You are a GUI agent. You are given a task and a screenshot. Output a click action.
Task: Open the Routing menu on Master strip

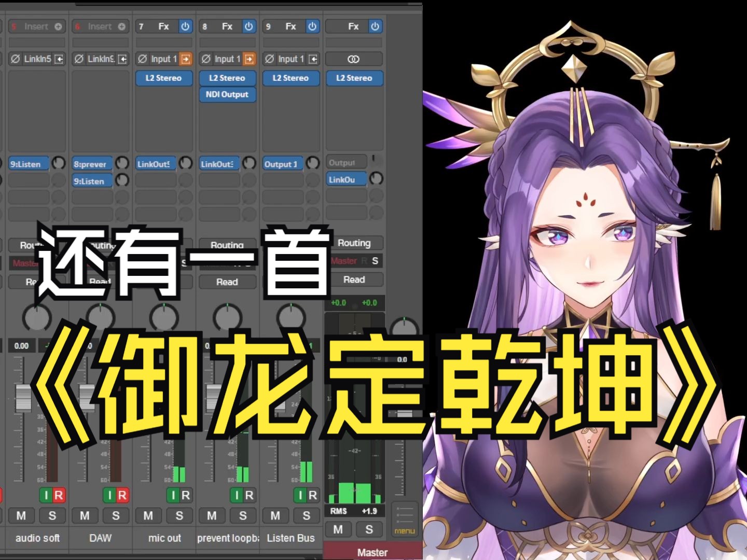pos(354,243)
